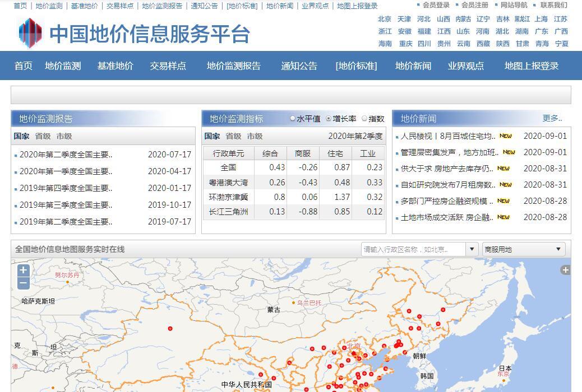Open 地价监测 in main navigation bar
The width and height of the screenshot is (582, 392).
coord(63,66)
